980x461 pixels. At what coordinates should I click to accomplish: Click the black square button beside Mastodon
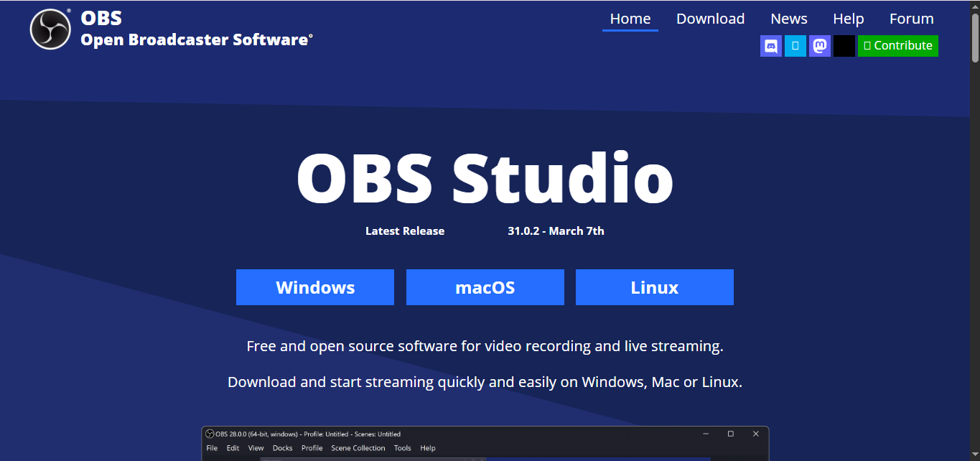pyautogui.click(x=844, y=46)
